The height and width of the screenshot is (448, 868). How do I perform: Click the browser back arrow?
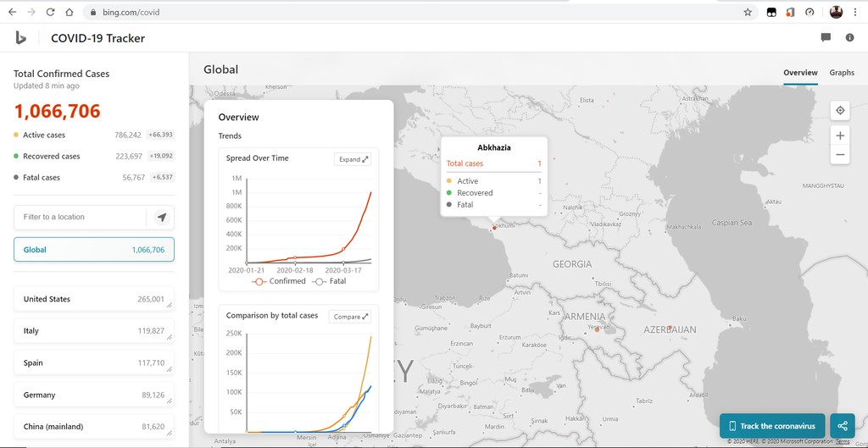coord(12,12)
